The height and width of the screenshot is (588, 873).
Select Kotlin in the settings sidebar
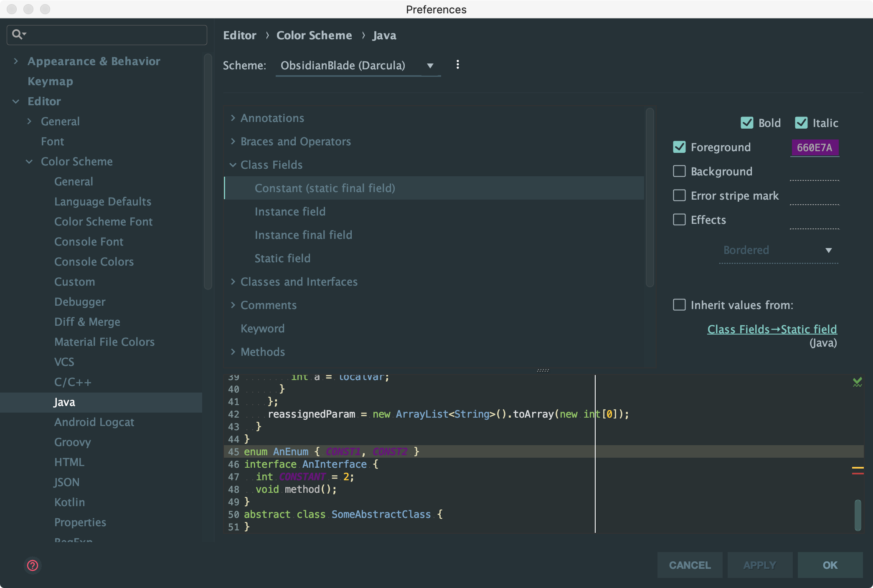[x=69, y=502]
